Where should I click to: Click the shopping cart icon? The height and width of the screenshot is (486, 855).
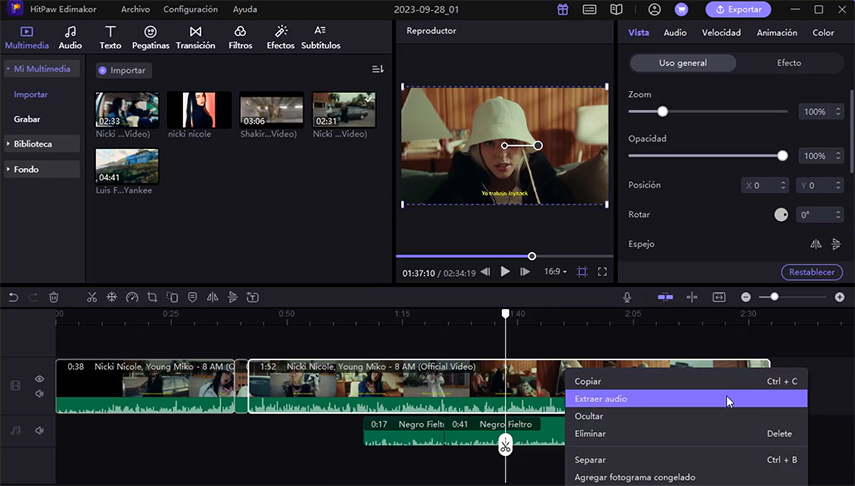(681, 9)
